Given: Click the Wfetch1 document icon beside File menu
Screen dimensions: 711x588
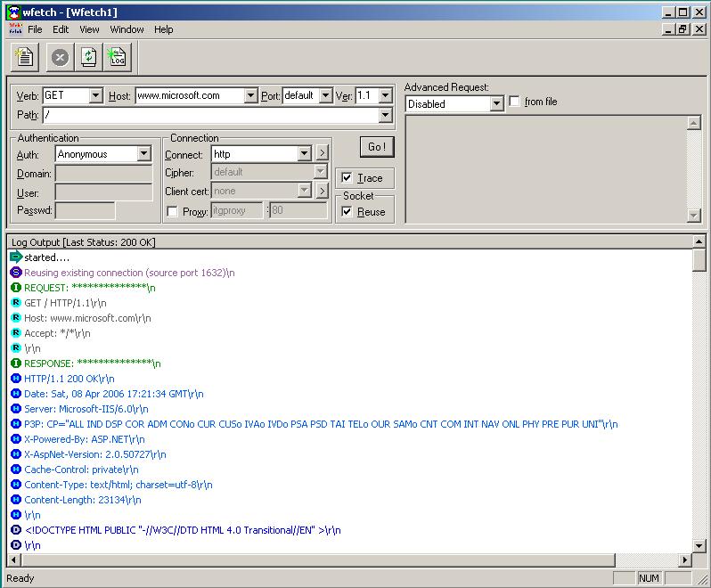Looking at the screenshot, I should coord(15,29).
